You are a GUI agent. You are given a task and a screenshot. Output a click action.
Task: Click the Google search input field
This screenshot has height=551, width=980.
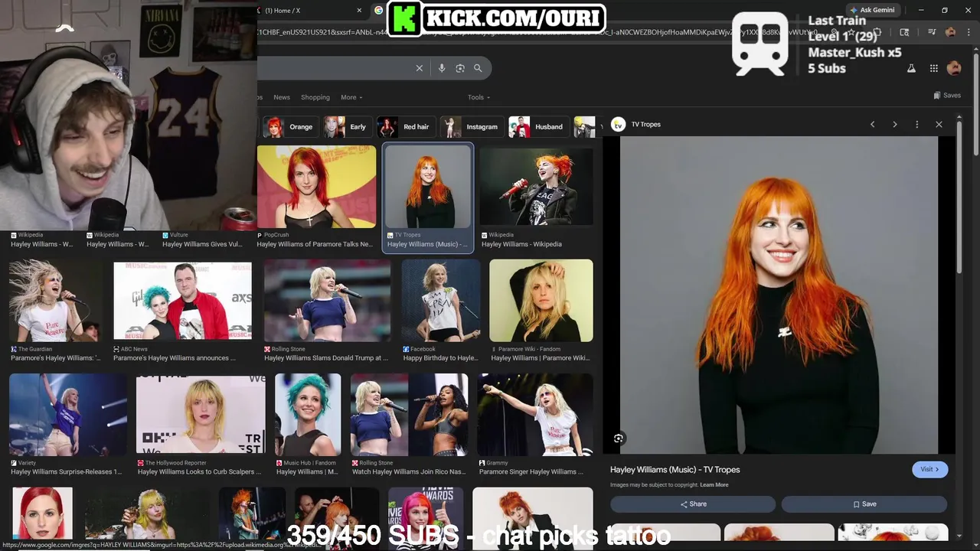coord(335,68)
